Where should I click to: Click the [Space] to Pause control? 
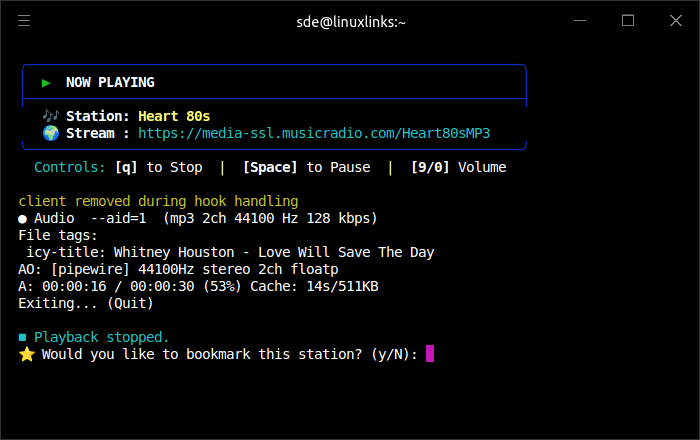[306, 167]
